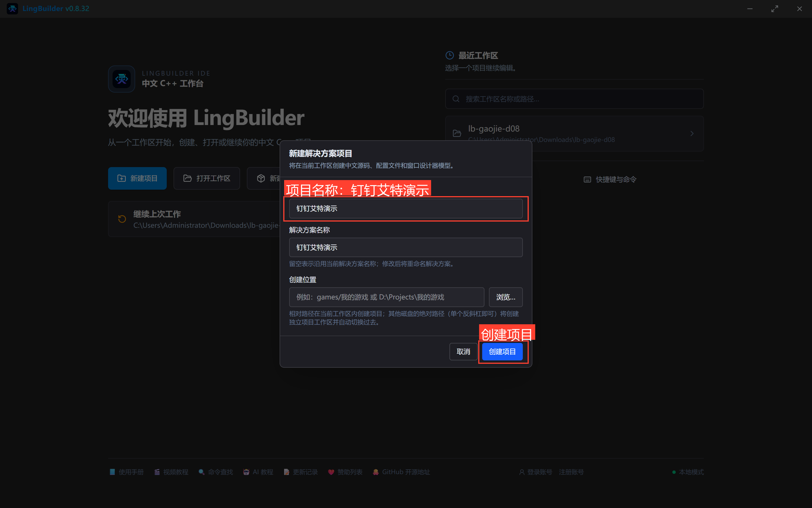Open the 赞助列表 link
The height and width of the screenshot is (508, 812).
345,472
